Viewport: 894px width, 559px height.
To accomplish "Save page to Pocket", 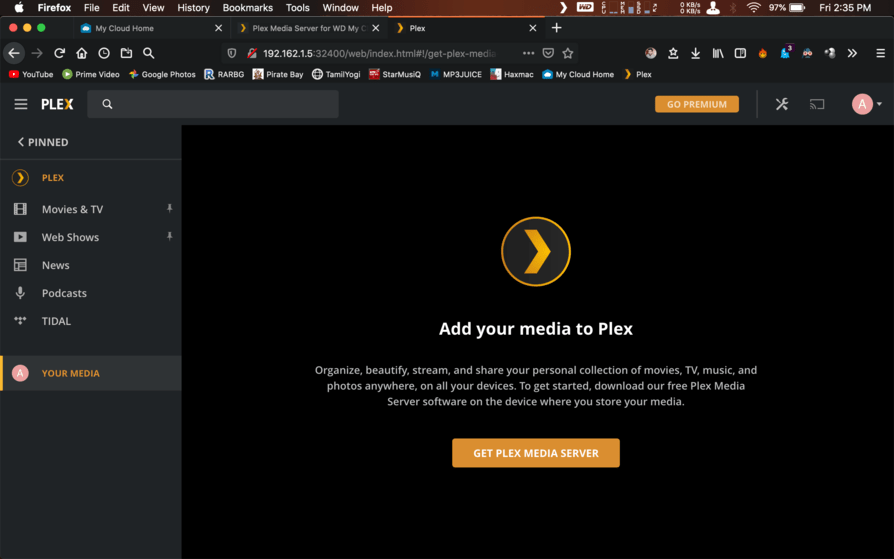I will point(548,53).
